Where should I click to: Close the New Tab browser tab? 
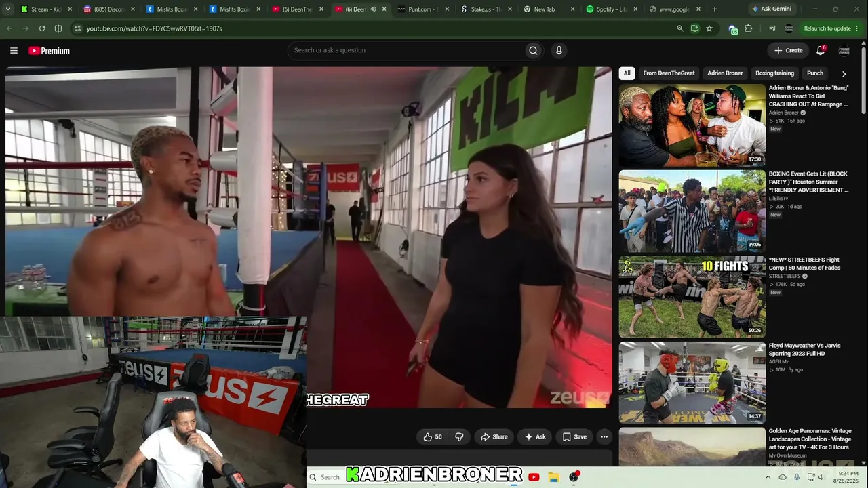572,9
